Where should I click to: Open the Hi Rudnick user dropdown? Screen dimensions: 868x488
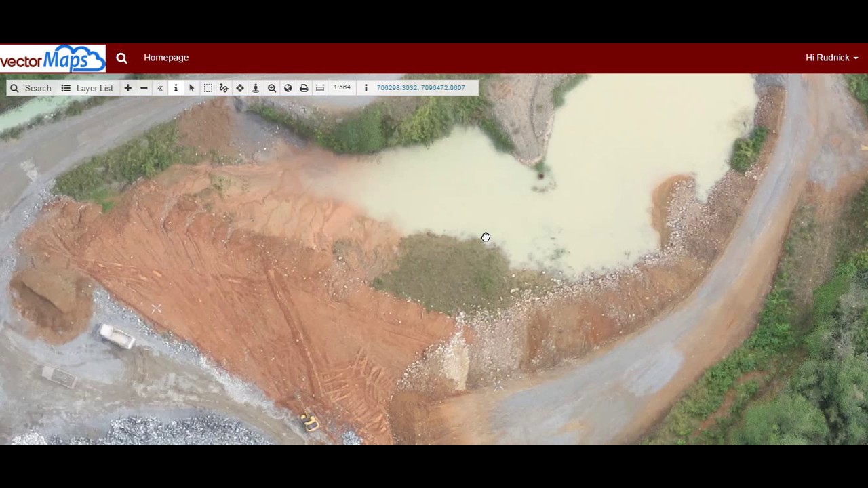click(831, 58)
